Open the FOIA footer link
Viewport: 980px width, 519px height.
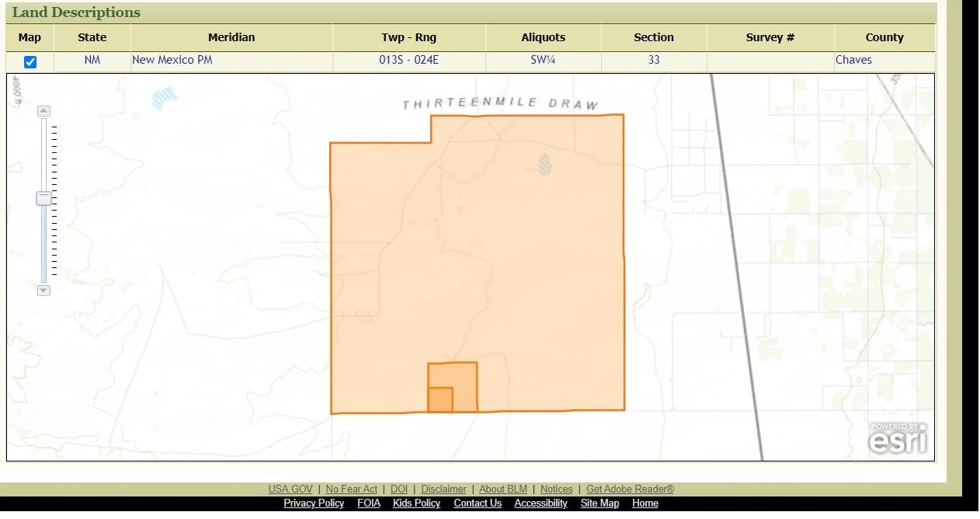369,503
